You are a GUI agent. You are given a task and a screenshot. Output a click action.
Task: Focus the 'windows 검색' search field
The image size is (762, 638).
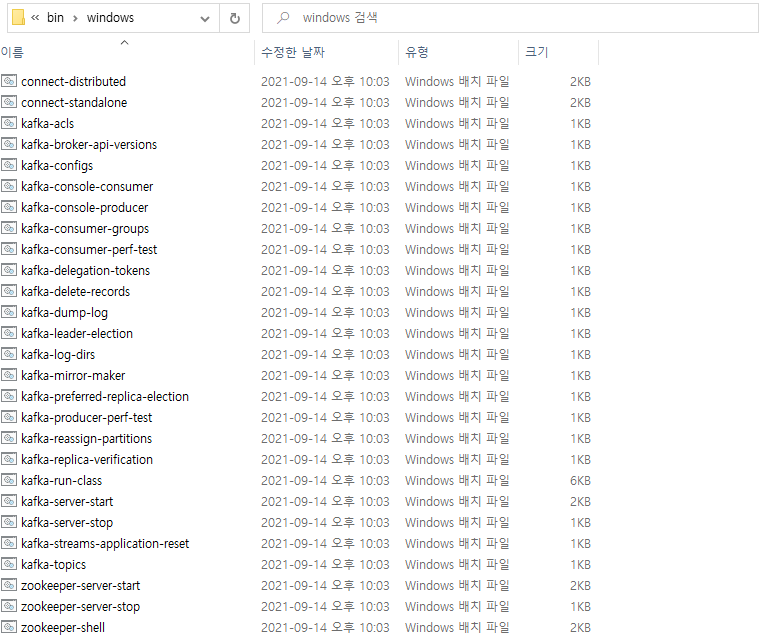510,18
